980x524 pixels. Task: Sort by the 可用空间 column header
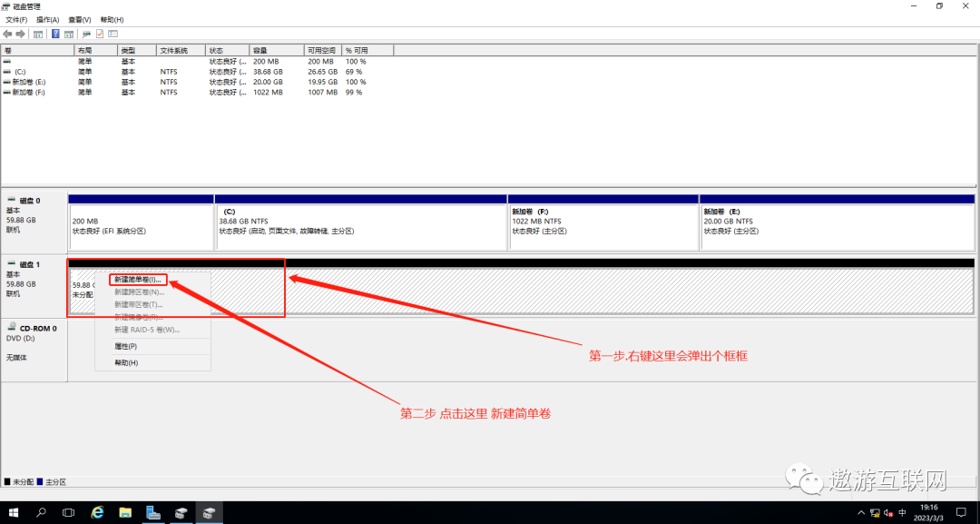coord(322,50)
